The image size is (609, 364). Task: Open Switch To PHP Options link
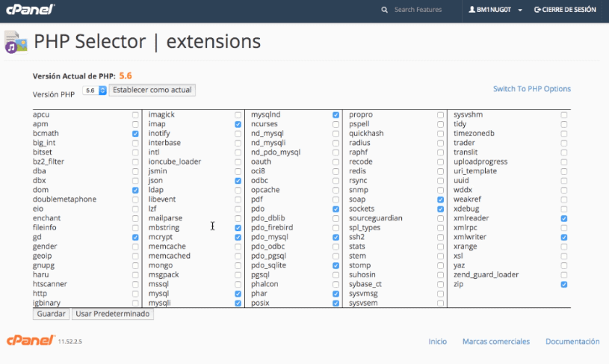click(x=532, y=89)
